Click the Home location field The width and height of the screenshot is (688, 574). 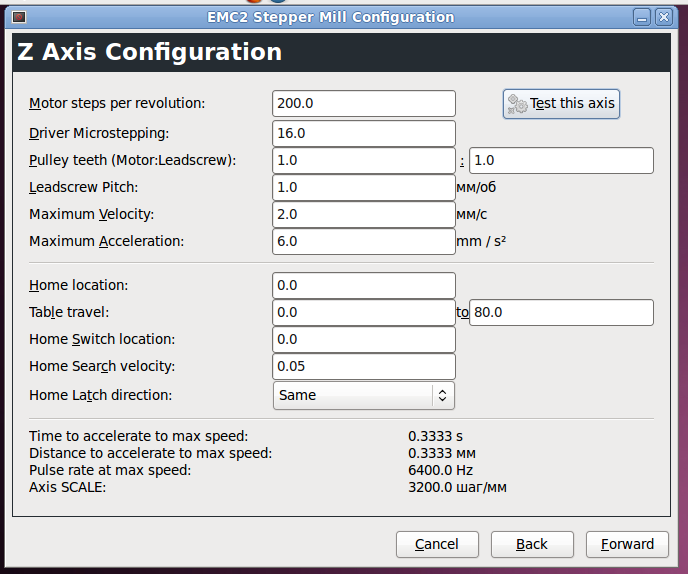click(x=364, y=285)
